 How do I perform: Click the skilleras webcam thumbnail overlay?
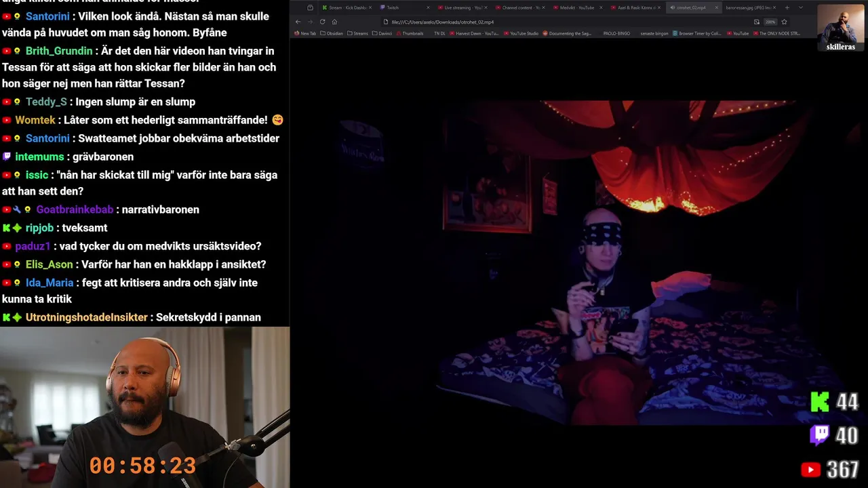pyautogui.click(x=841, y=28)
